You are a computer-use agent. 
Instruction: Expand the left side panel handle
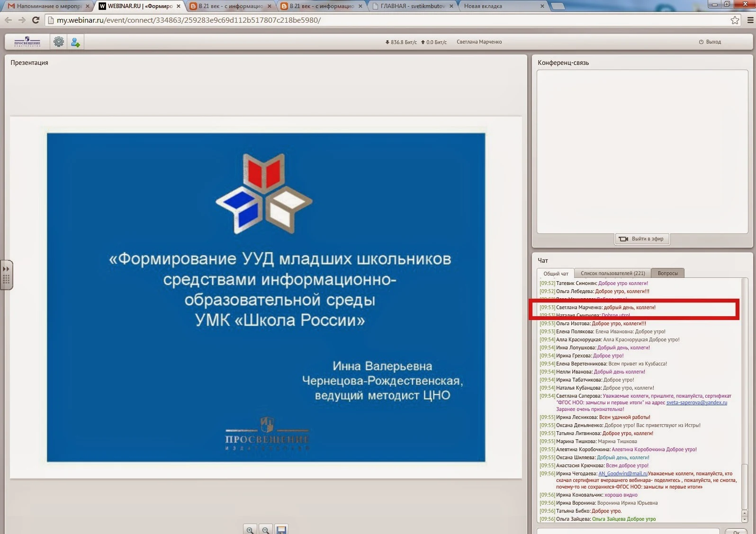point(6,275)
